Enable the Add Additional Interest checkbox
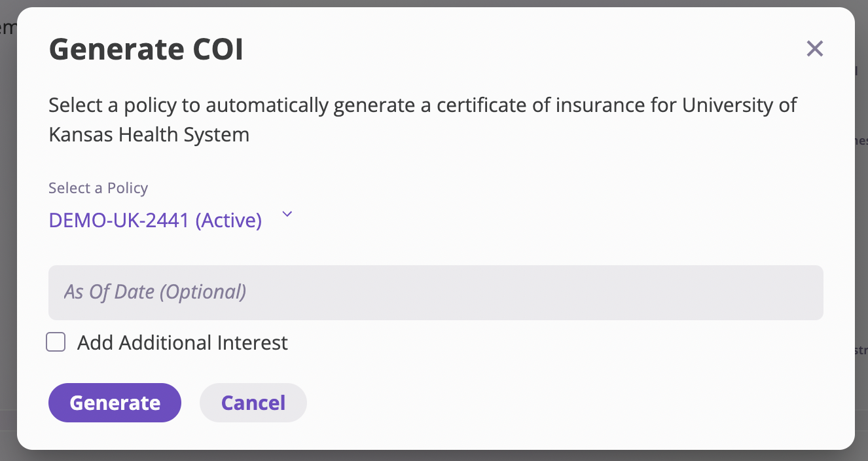The image size is (868, 461). (56, 342)
